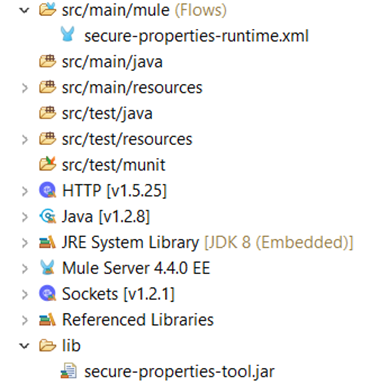379x385 pixels.
Task: Click the Mule flows folder icon
Action: (47, 9)
